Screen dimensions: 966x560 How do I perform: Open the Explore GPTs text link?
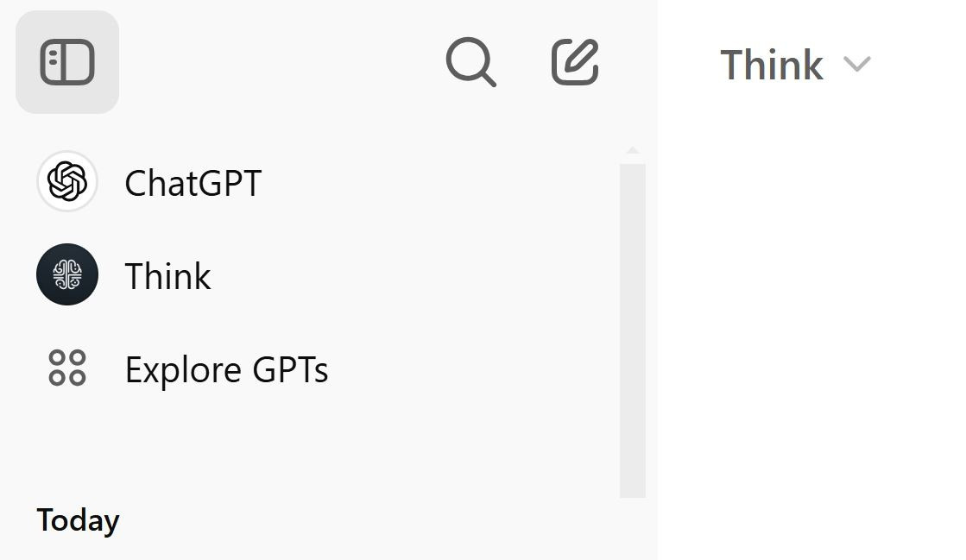(226, 369)
